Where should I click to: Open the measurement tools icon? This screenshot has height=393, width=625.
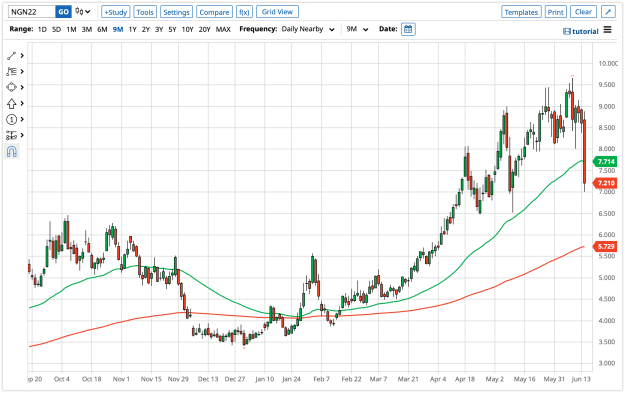[11, 136]
